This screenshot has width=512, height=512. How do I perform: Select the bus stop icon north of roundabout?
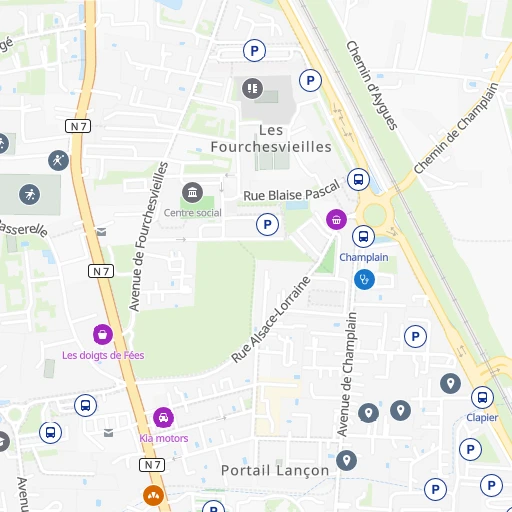point(358,179)
